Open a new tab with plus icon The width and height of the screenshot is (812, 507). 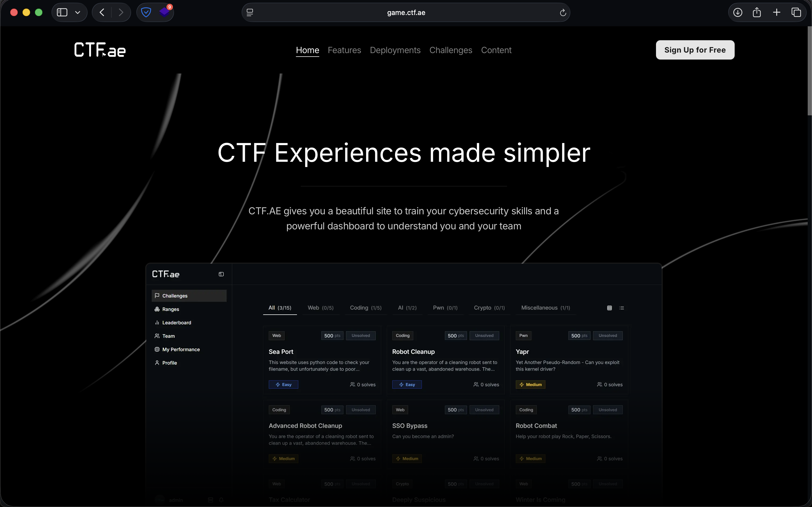pos(777,12)
